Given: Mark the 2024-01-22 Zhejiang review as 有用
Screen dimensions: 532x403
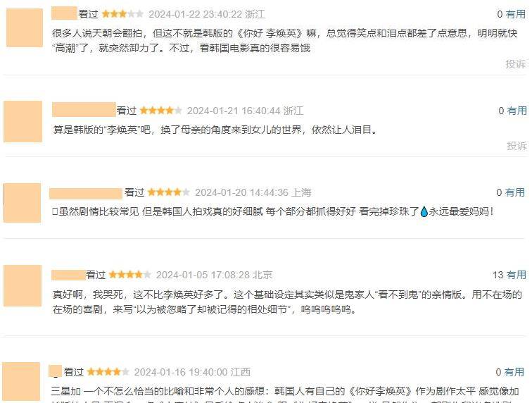Looking at the screenshot, I should point(515,14).
